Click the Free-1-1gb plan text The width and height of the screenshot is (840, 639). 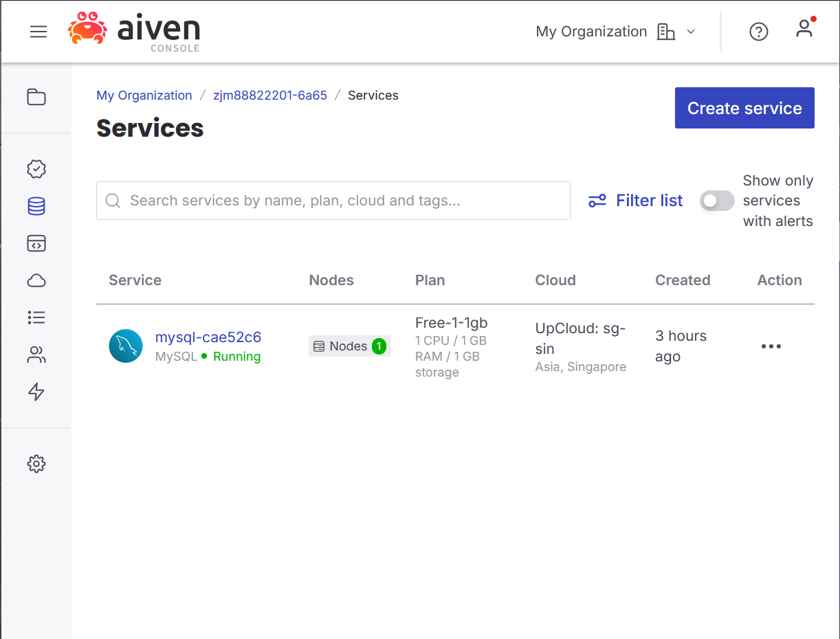(x=452, y=323)
